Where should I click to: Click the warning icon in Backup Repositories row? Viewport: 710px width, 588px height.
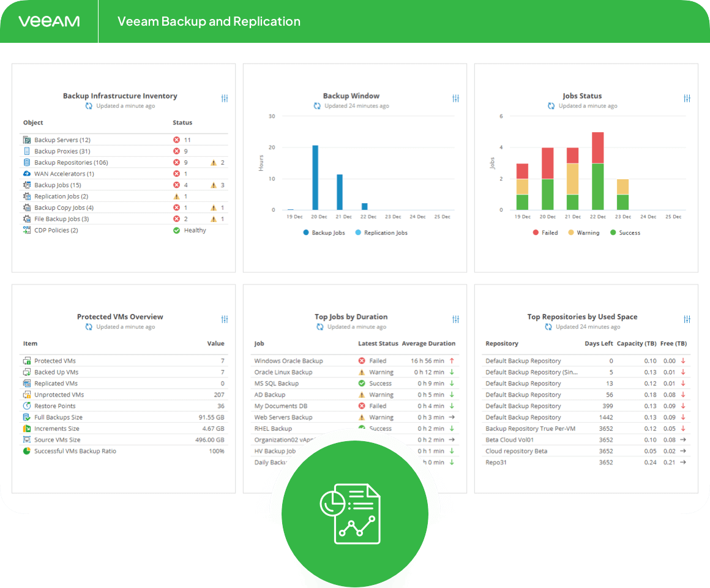pyautogui.click(x=213, y=163)
